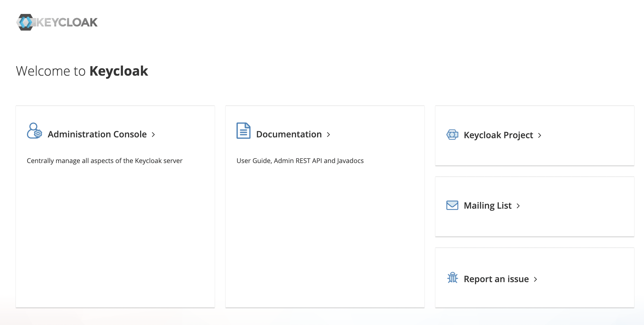Open the Documentation link
This screenshot has width=644, height=325.
pos(289,134)
